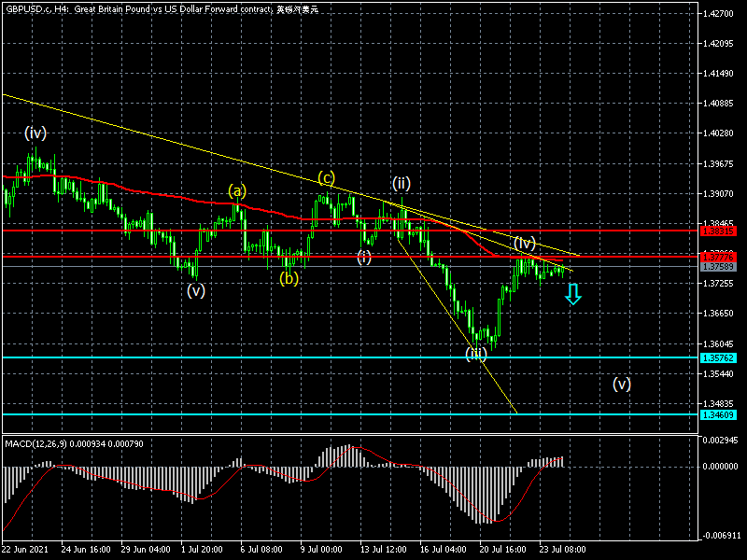Click the (v) label below 1.35762 line

[x=622, y=383]
